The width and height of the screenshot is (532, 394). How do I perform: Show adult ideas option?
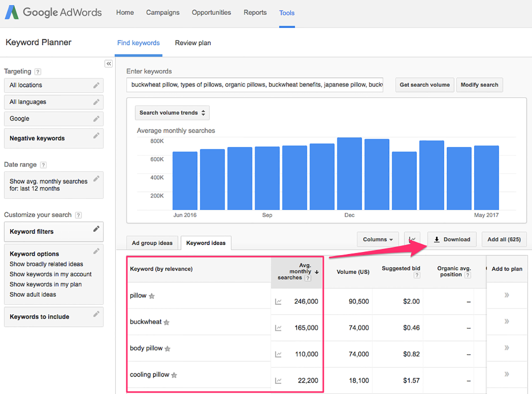(x=33, y=295)
